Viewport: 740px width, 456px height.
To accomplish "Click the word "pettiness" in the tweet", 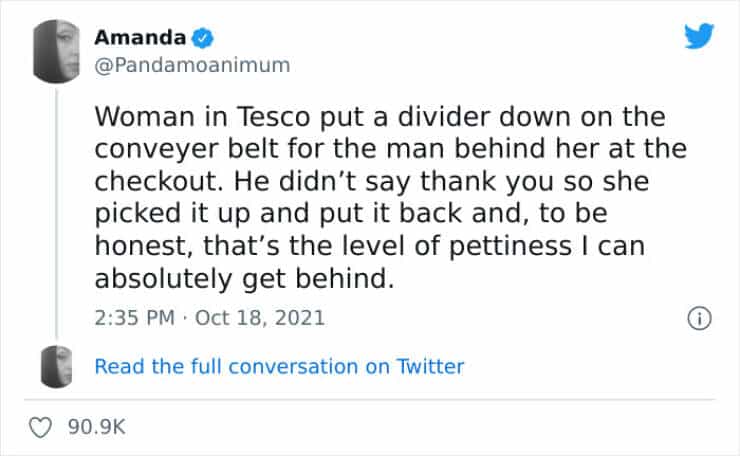I will (462, 247).
